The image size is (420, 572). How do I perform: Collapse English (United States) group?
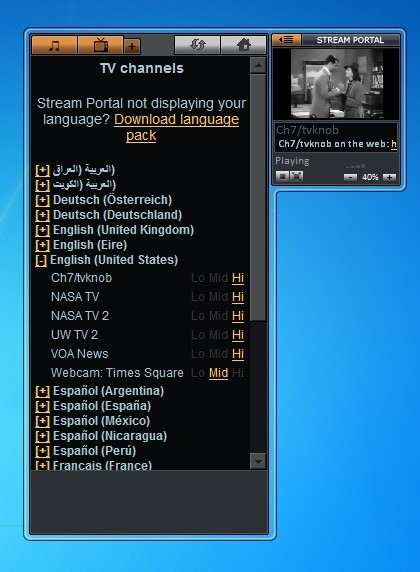pyautogui.click(x=41, y=260)
